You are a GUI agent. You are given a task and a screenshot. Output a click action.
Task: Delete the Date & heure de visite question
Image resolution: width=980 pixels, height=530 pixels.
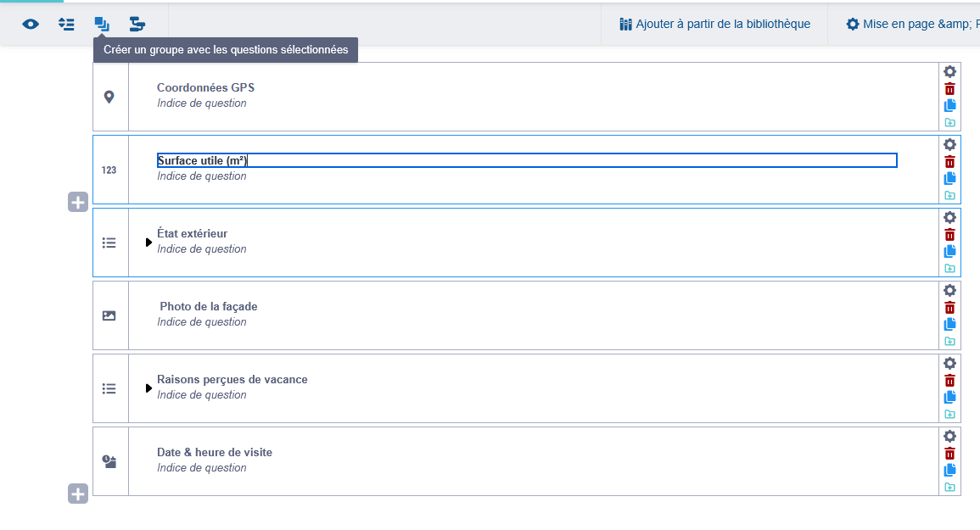949,454
